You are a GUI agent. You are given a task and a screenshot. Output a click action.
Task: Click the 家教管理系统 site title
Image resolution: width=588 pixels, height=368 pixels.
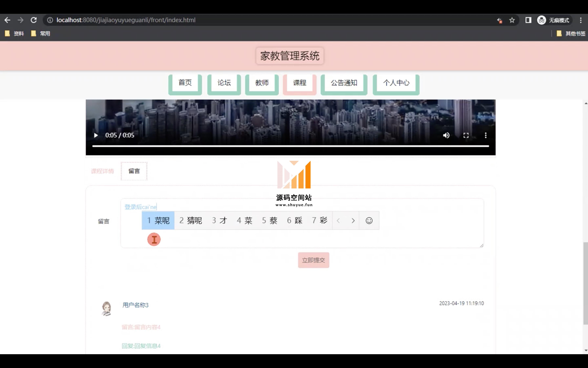click(290, 56)
